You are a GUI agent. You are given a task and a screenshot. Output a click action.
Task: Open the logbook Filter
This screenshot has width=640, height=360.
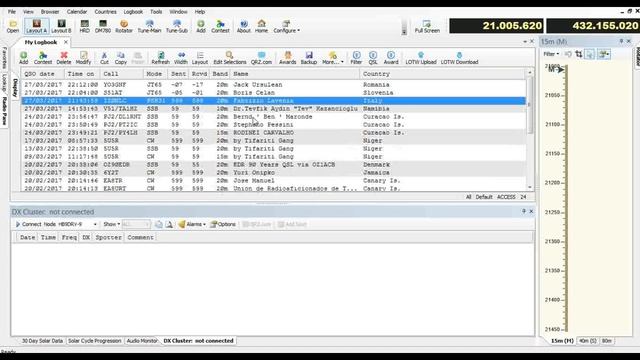[356, 58]
